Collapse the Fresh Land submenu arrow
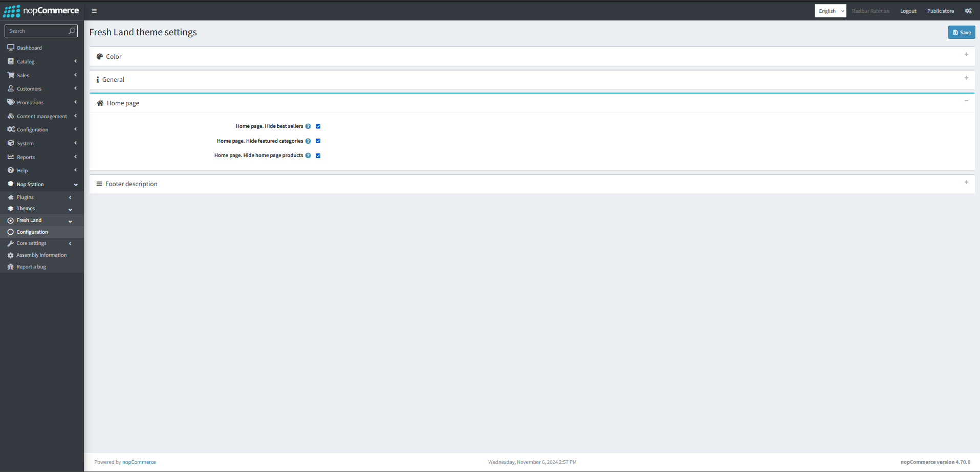The height and width of the screenshot is (472, 980). point(70,221)
